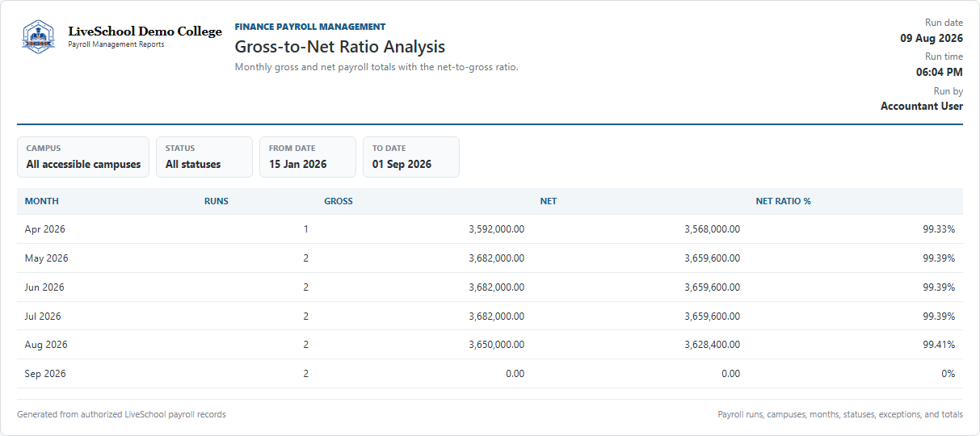Viewport: 980px width, 436px height.
Task: Select the Aug 2026 month cell
Action: tap(46, 345)
